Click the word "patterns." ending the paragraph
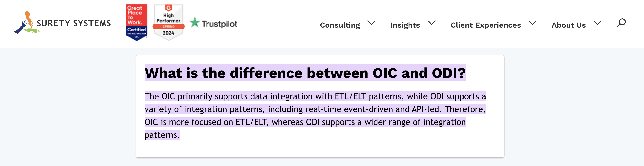 tap(162, 135)
